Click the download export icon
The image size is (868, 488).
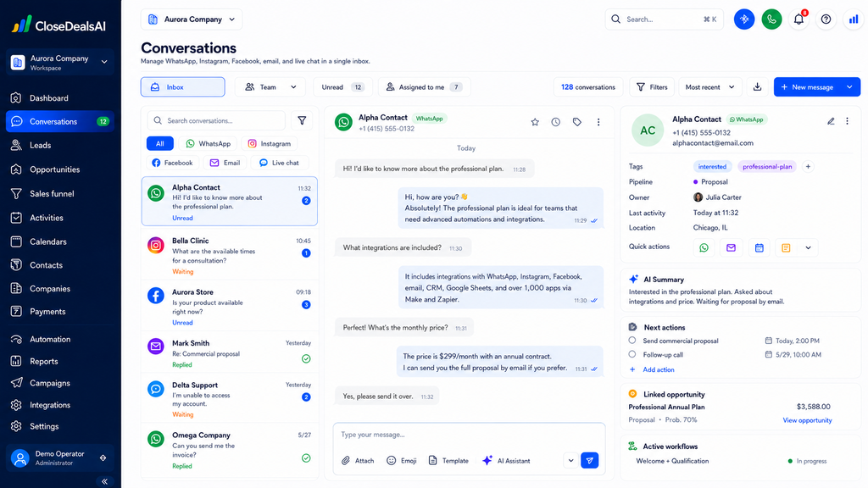(x=757, y=87)
